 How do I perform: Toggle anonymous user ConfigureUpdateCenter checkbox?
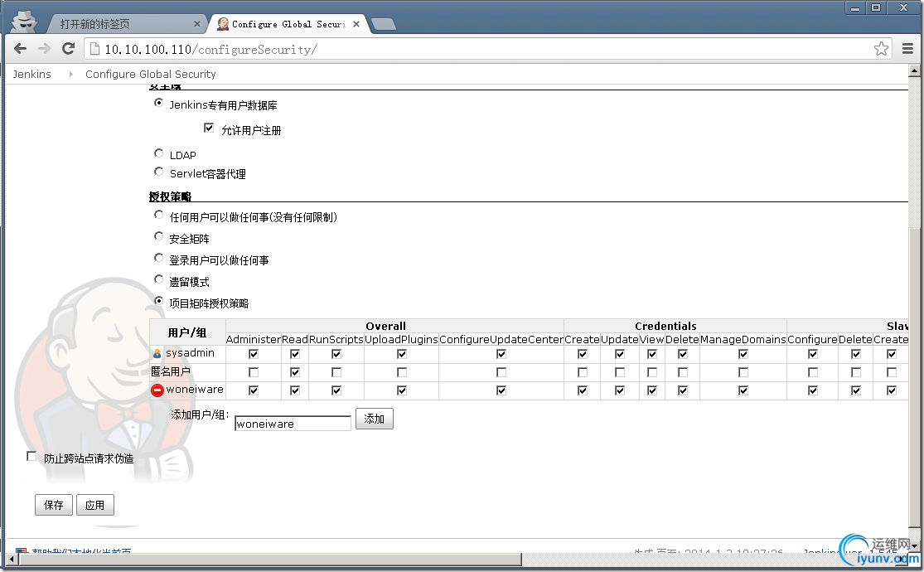click(501, 372)
